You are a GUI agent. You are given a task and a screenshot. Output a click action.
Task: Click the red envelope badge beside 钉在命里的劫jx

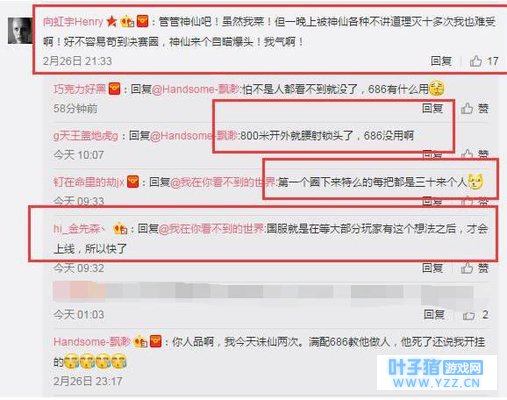(x=133, y=182)
